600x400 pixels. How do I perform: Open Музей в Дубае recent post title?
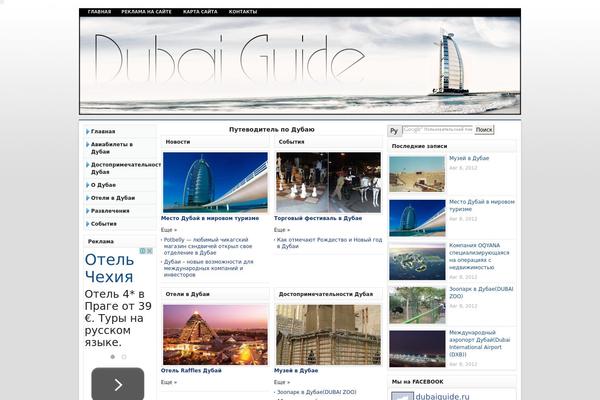coord(469,158)
